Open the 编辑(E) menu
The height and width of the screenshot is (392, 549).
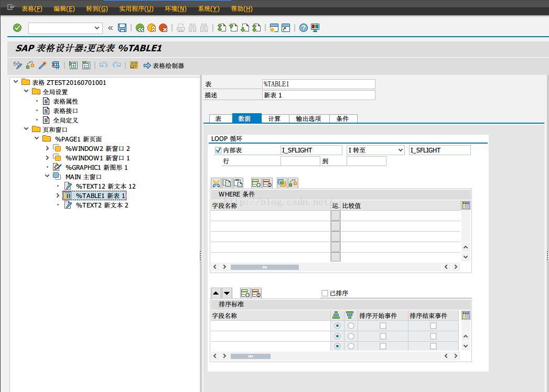tap(64, 9)
